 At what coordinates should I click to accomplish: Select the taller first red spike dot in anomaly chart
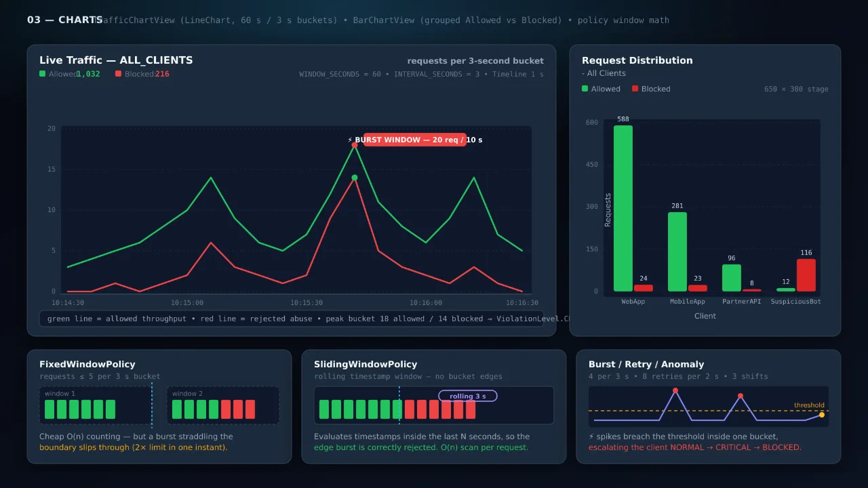pyautogui.click(x=675, y=390)
